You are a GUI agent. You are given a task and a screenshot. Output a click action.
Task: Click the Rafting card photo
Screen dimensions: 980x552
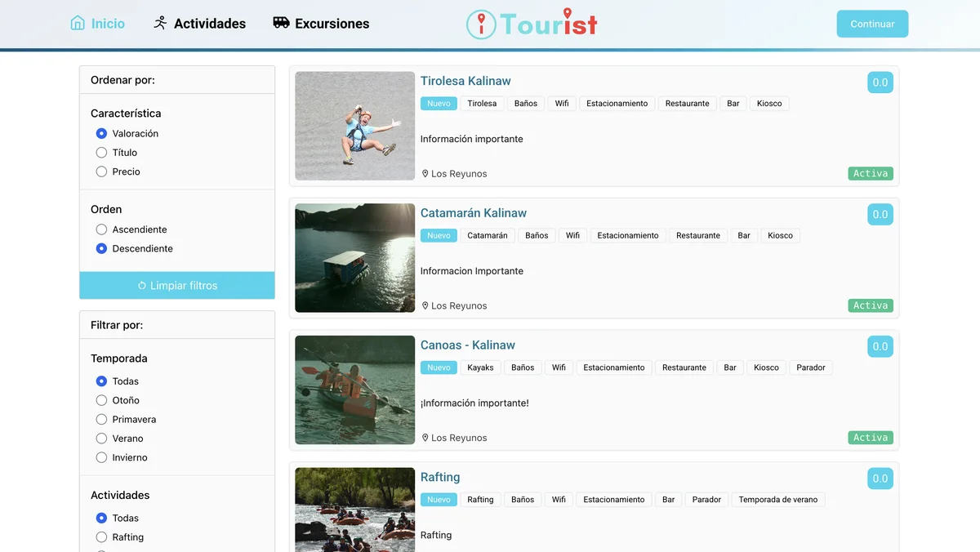pos(354,510)
